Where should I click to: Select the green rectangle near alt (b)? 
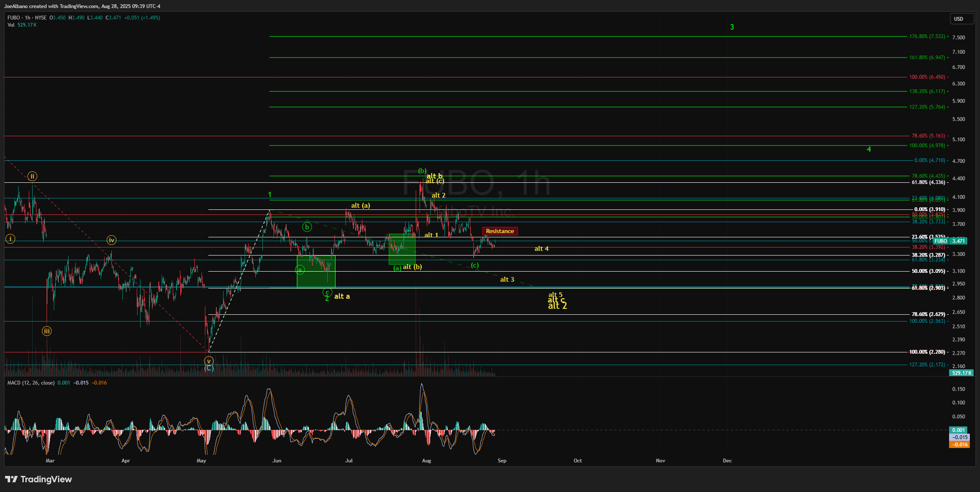[402, 249]
